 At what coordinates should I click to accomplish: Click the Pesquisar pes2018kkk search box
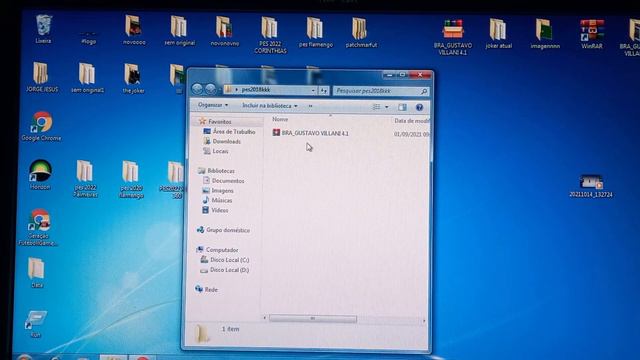coord(380,91)
